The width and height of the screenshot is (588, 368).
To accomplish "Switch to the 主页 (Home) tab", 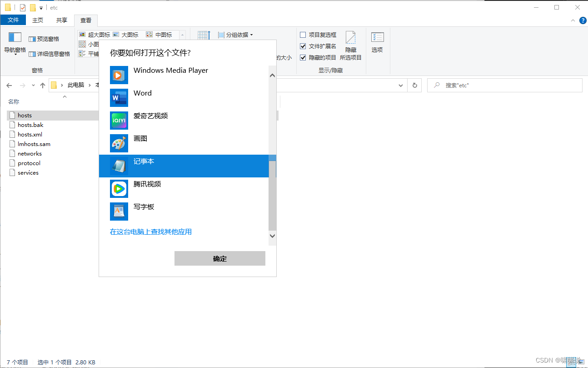I will (38, 20).
